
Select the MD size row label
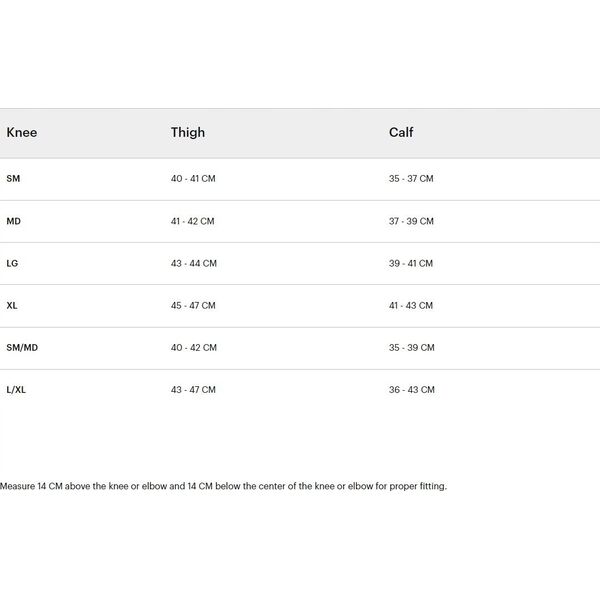[13, 221]
